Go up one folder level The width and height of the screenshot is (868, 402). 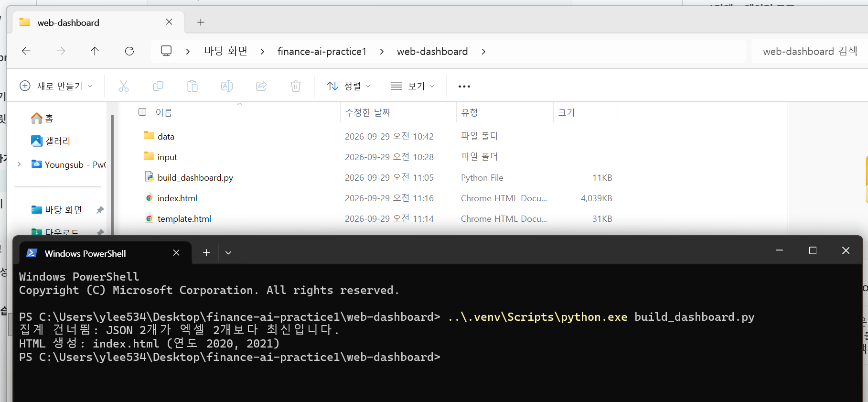pyautogui.click(x=95, y=51)
